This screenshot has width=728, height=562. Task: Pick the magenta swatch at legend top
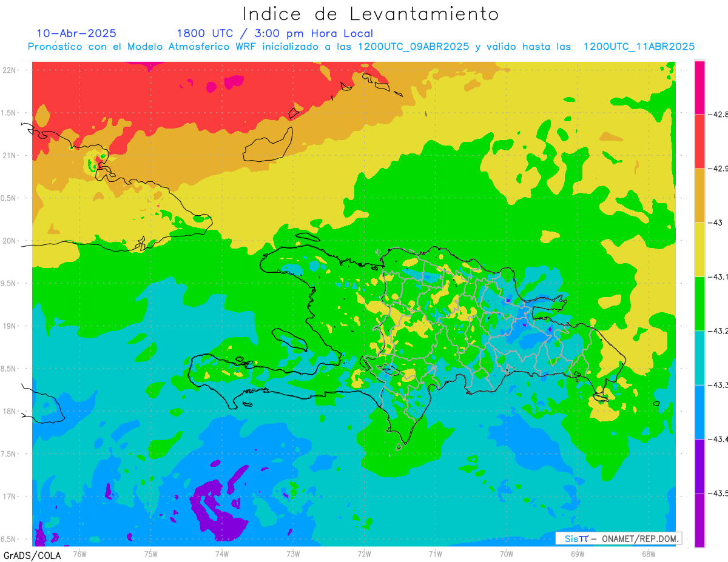coord(699,87)
